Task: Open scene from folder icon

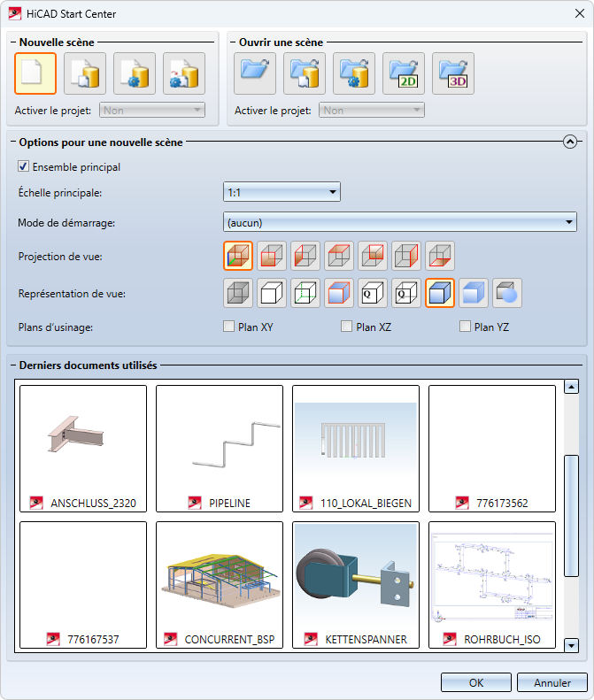Action: [255, 73]
